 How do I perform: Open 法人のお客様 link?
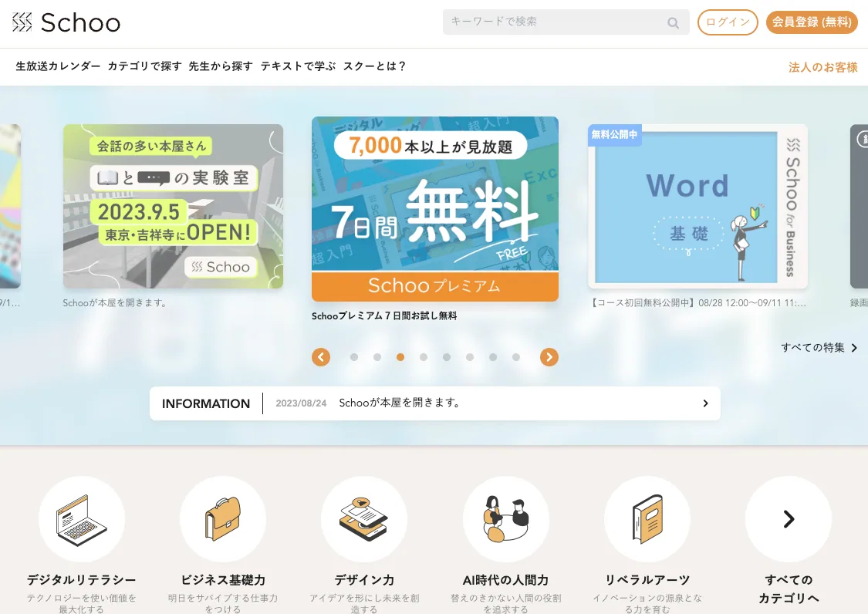pos(822,67)
